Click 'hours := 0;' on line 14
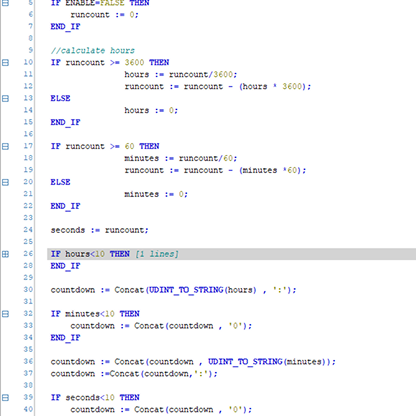This screenshot has height=416, width=416. pos(151,110)
